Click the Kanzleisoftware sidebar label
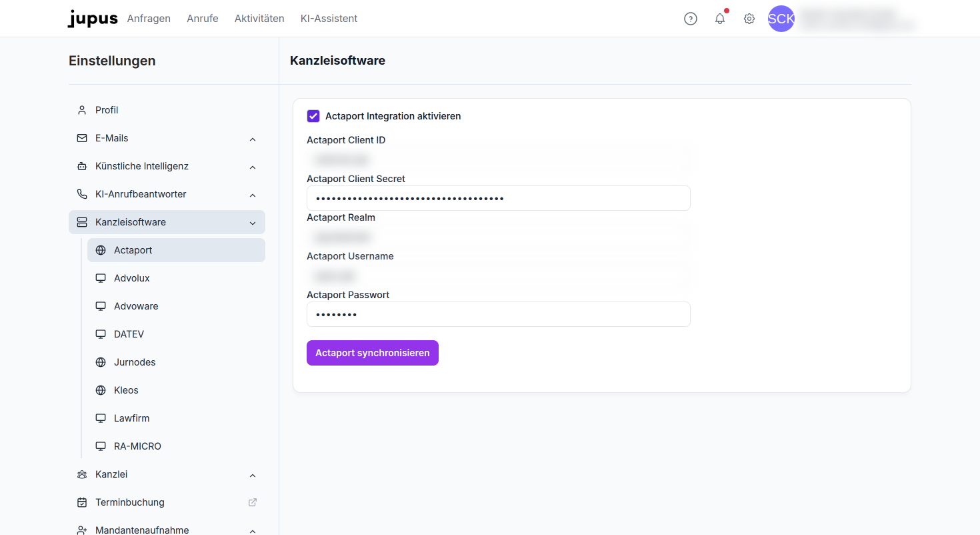 point(131,222)
